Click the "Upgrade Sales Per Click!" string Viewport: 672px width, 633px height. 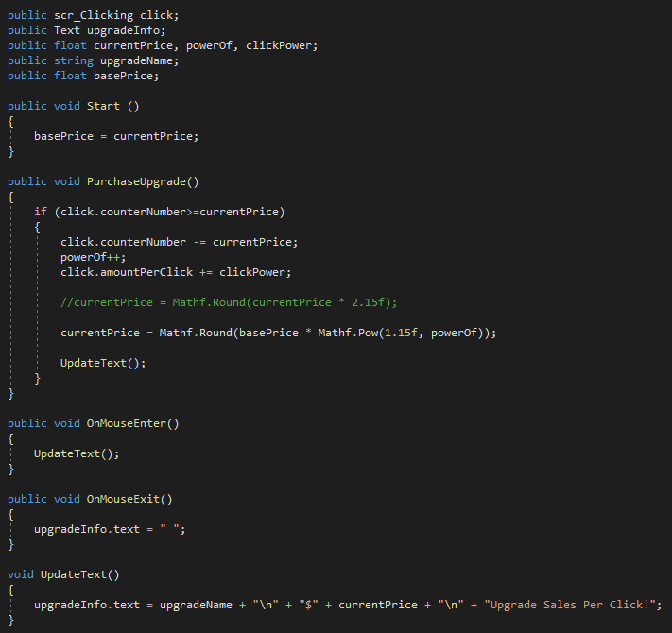tap(568, 605)
